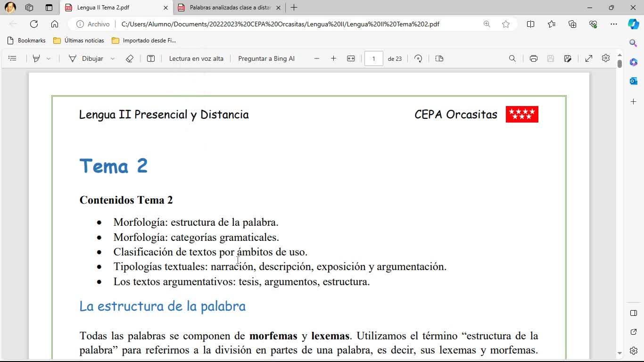Viewport: 644px width, 362px height.
Task: Switch to the Lengua II Tema 2.pdf tab
Action: (x=116, y=8)
